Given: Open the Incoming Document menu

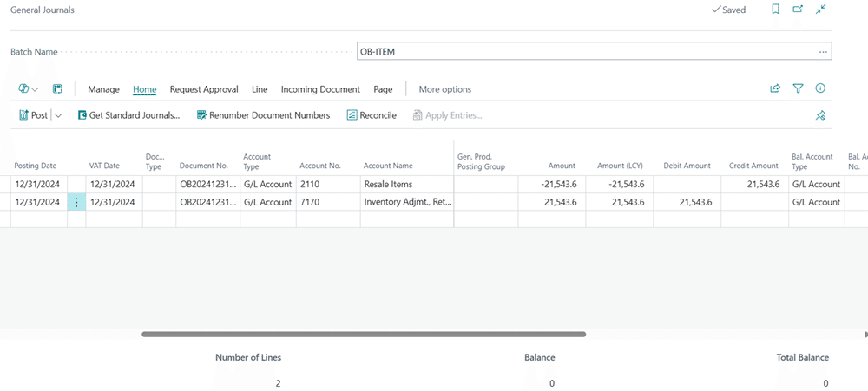Looking at the screenshot, I should pyautogui.click(x=320, y=89).
